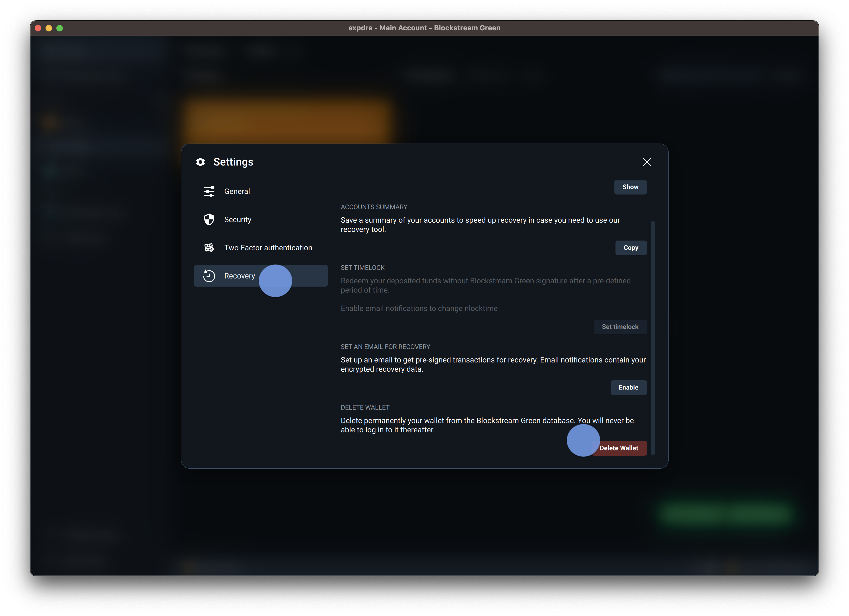The width and height of the screenshot is (849, 616).
Task: Switch to the Security tab
Action: pyautogui.click(x=261, y=219)
